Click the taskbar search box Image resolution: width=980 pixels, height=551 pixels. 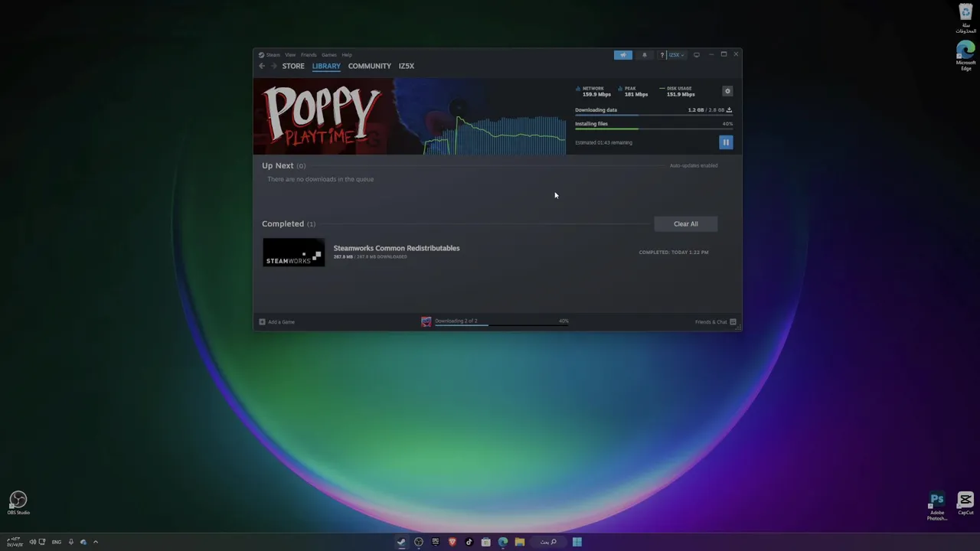[x=548, y=542]
